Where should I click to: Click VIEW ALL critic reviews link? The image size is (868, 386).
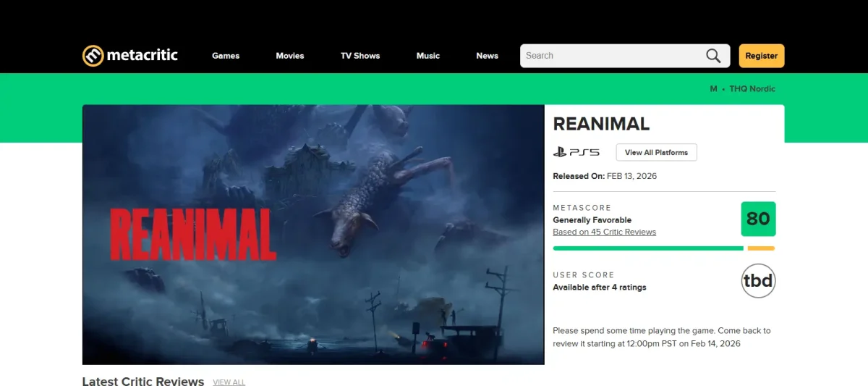pyautogui.click(x=229, y=382)
